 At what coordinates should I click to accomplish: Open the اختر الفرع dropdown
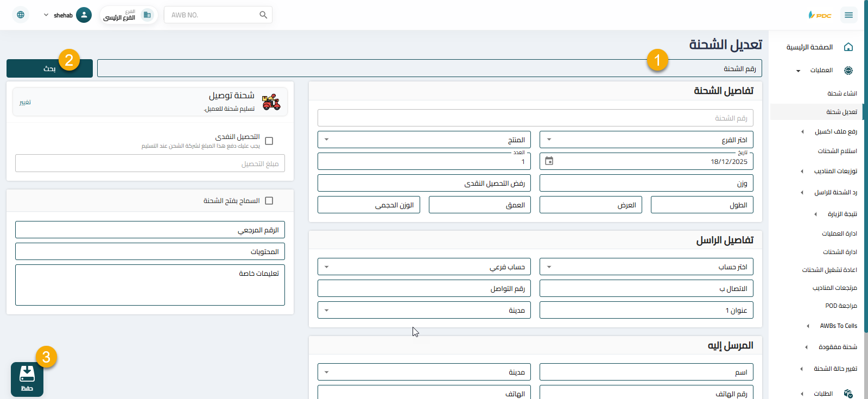(x=646, y=140)
